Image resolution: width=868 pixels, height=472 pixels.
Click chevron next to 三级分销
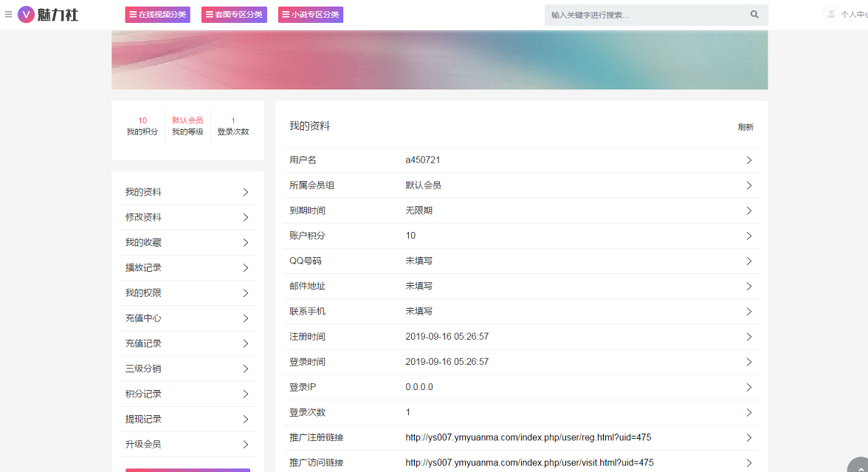point(246,369)
